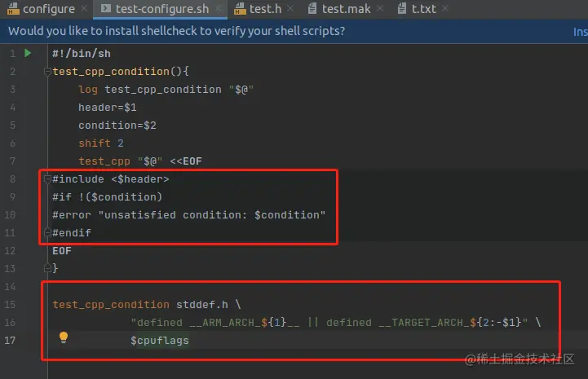The width and height of the screenshot is (588, 379).
Task: Open the yellow lightbulb quick-fix on line 17
Action: coord(64,337)
